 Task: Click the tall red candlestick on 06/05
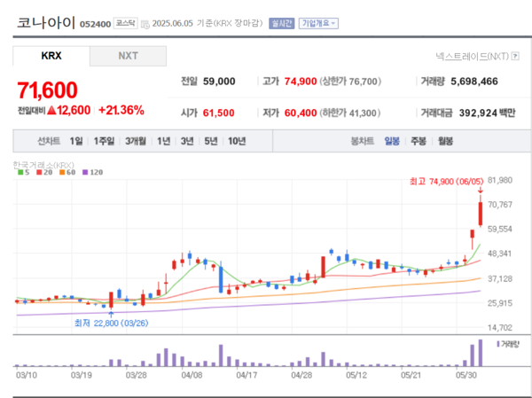click(481, 214)
